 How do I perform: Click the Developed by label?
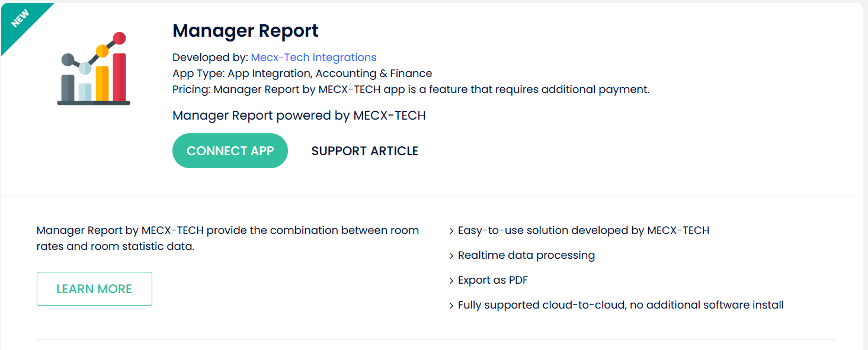pyautogui.click(x=210, y=57)
